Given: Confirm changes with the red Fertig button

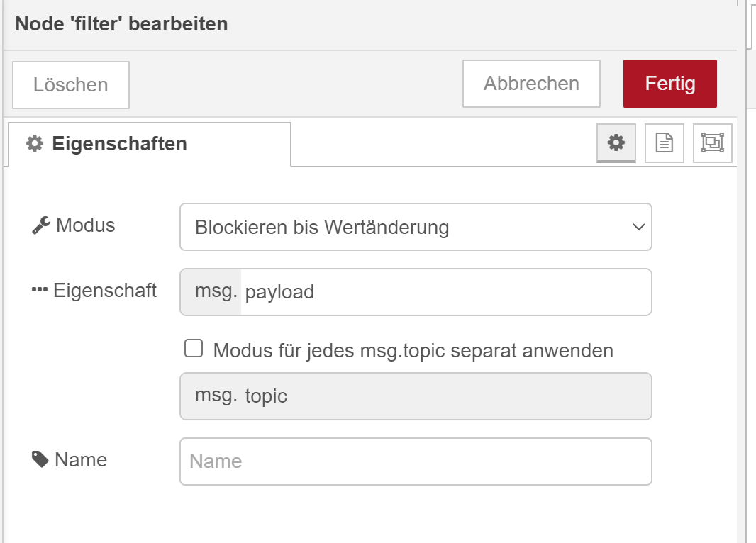Looking at the screenshot, I should (669, 84).
